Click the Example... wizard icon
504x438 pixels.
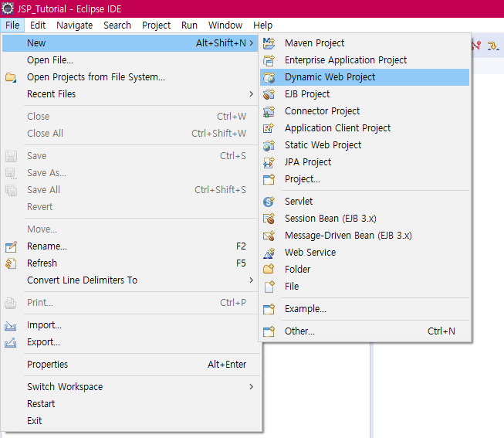click(269, 309)
